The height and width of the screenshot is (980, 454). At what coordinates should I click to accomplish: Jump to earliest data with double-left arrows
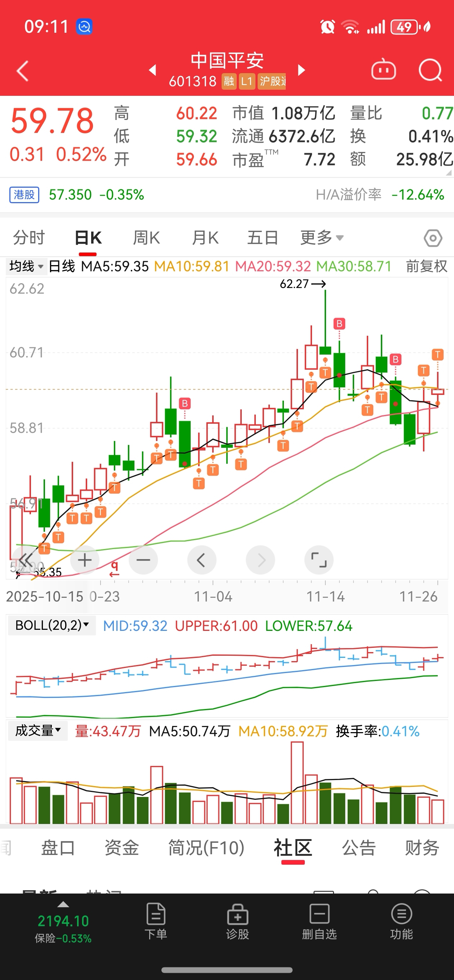coord(26,560)
